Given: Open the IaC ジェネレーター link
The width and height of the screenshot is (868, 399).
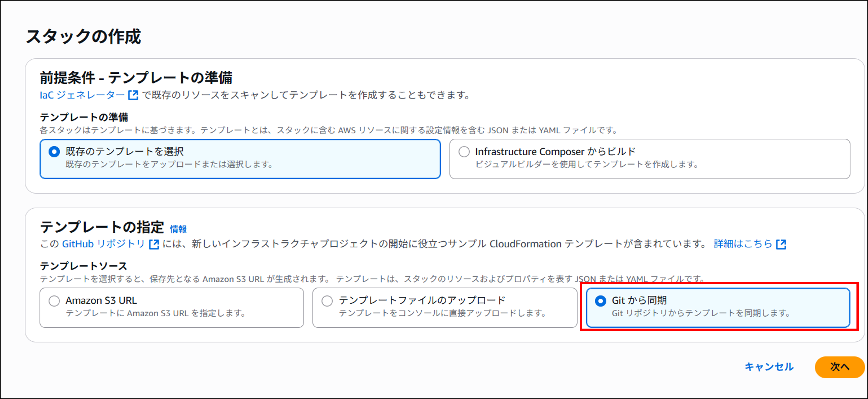Looking at the screenshot, I should (x=82, y=95).
